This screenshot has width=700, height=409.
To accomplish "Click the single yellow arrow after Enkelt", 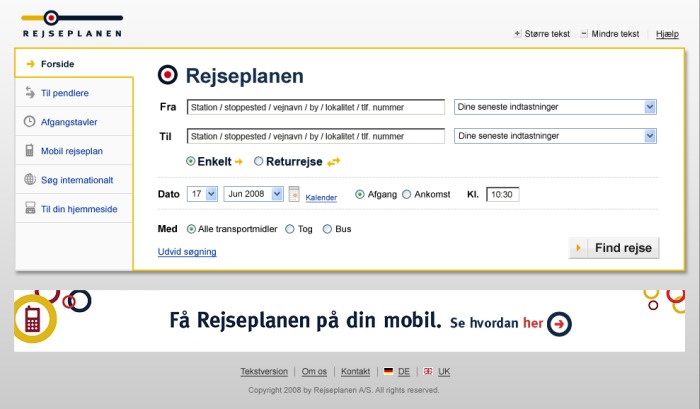I will point(239,162).
